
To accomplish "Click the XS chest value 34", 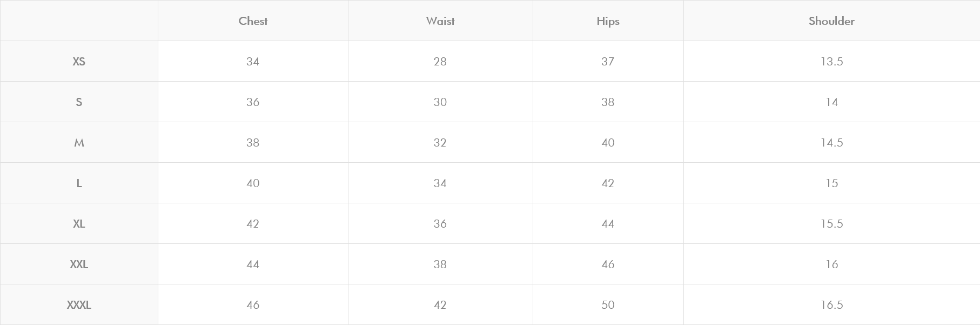I will [253, 62].
